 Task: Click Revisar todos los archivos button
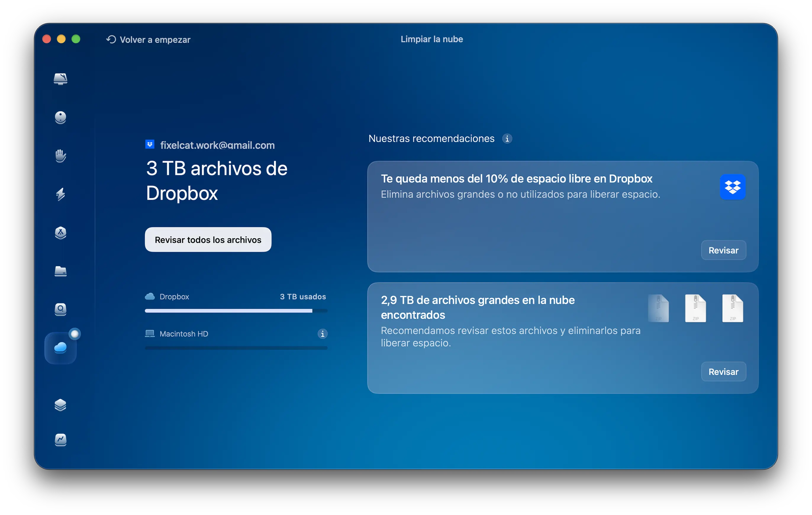pyautogui.click(x=208, y=240)
